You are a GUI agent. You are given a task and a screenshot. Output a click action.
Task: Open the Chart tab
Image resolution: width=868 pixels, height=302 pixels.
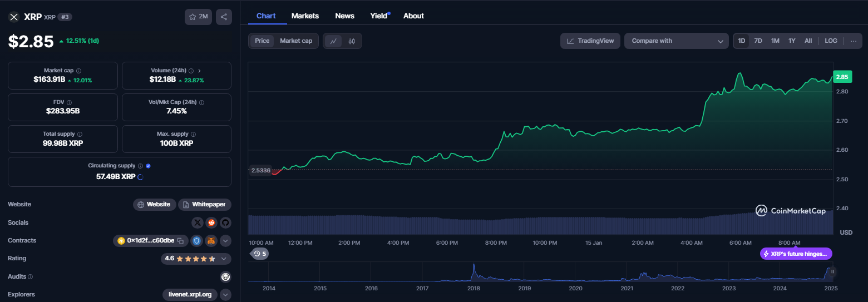click(x=266, y=16)
